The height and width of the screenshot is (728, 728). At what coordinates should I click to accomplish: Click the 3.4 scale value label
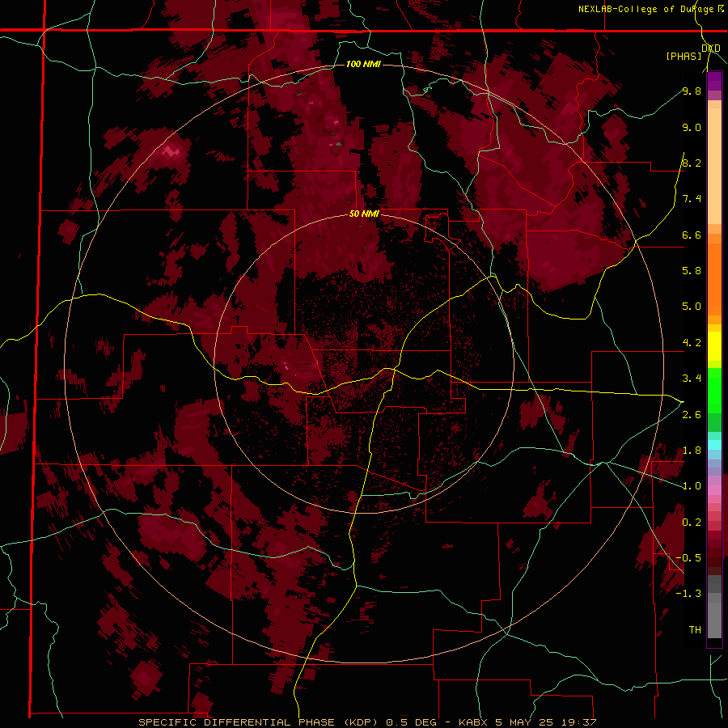click(692, 379)
